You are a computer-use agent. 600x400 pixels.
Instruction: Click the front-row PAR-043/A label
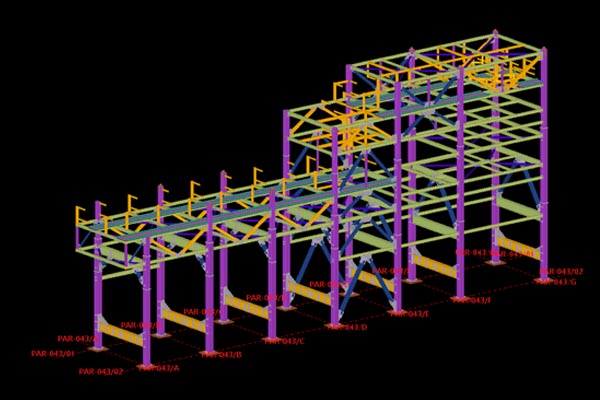coord(159,368)
